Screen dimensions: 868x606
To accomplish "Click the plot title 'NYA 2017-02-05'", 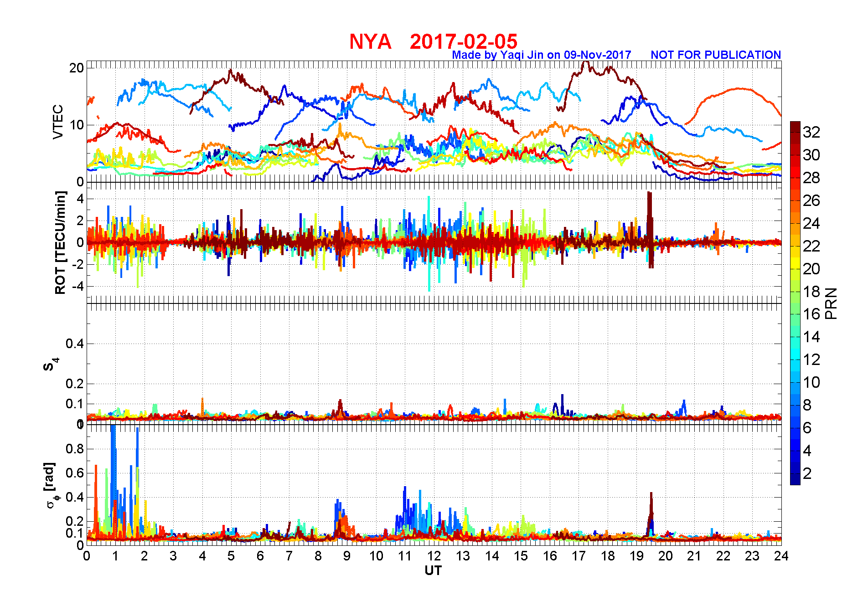I will point(433,41).
